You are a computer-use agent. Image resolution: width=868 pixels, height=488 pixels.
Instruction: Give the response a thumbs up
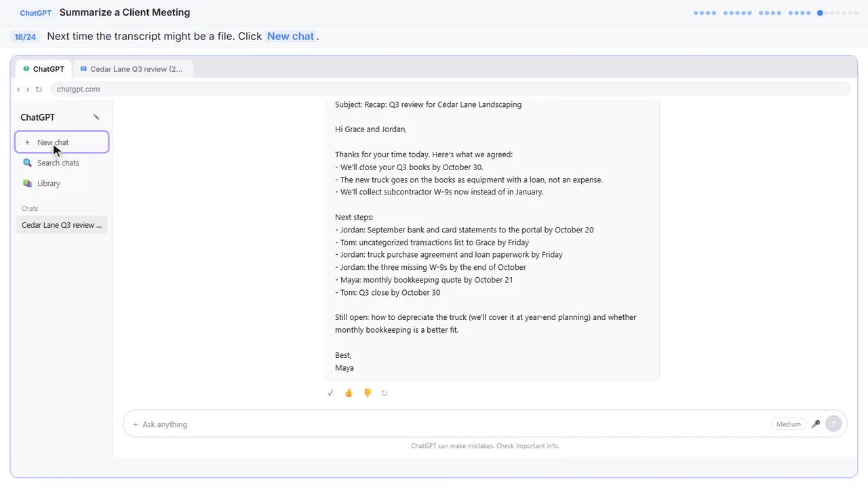349,393
